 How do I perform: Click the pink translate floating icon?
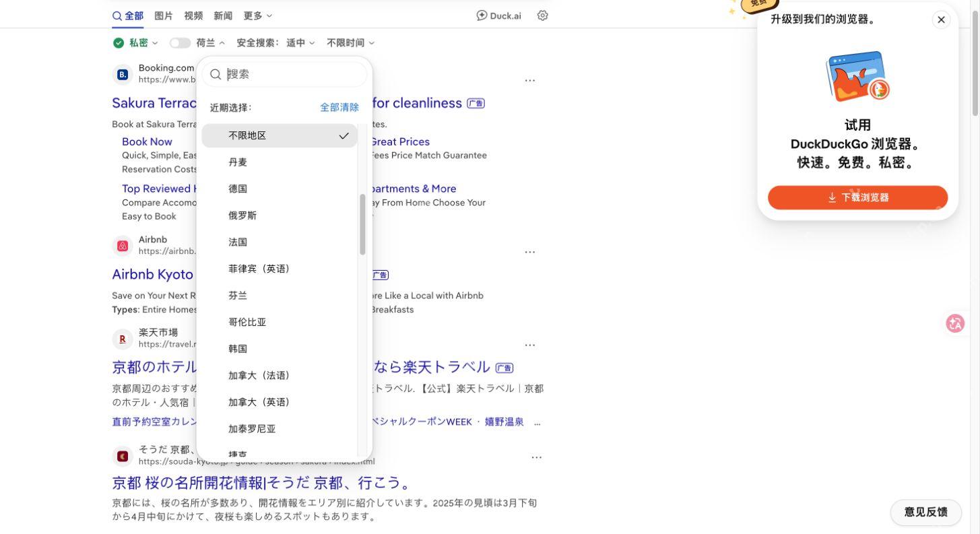(x=955, y=323)
